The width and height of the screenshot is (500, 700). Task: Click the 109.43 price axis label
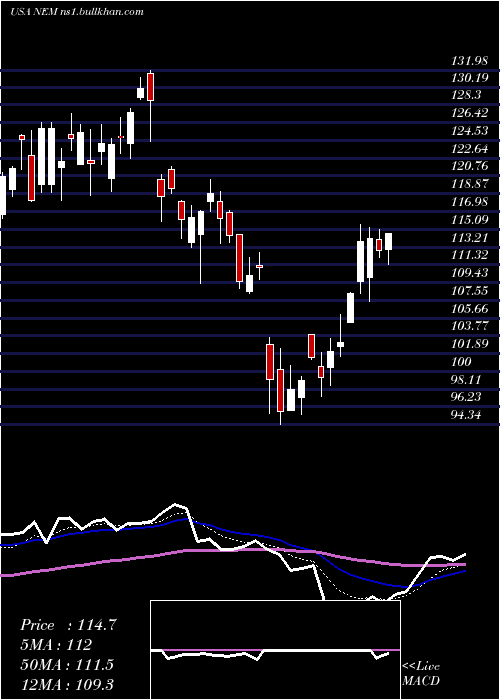470,273
